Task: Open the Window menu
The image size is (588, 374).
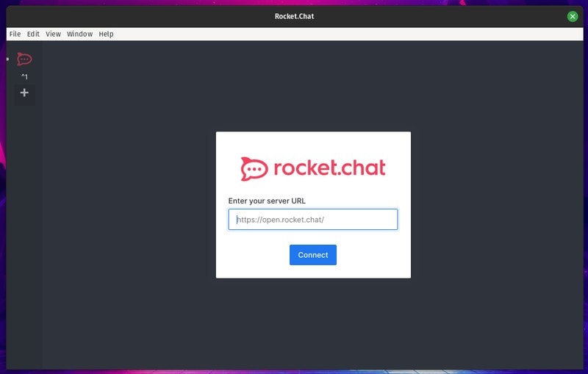Action: (x=80, y=34)
